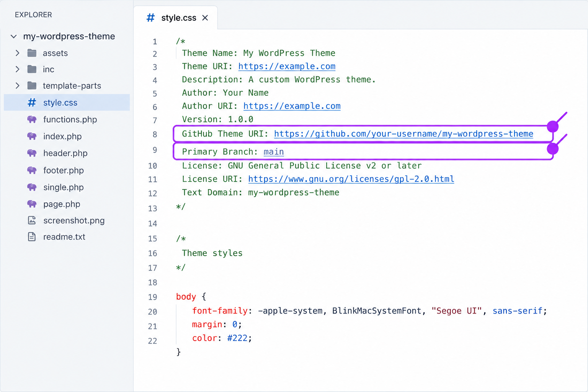The width and height of the screenshot is (588, 392).
Task: Click the PHP elephant icon for index.php
Action: click(x=32, y=136)
